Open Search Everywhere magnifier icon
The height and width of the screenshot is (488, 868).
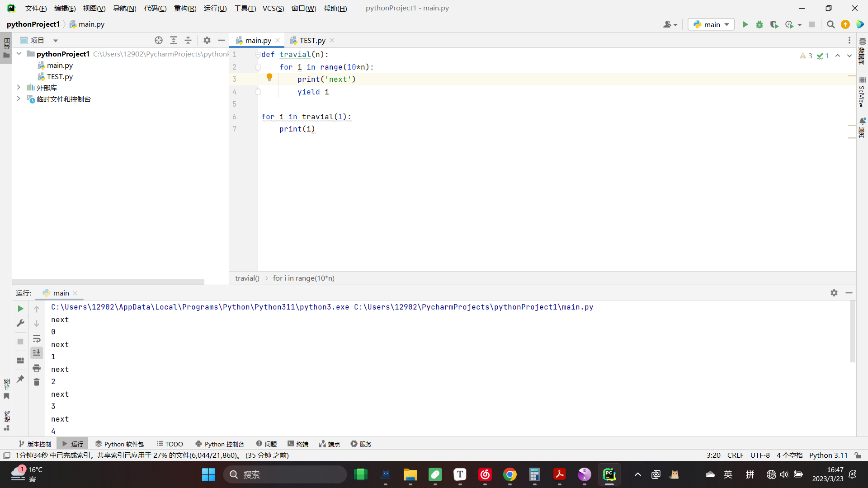[830, 24]
